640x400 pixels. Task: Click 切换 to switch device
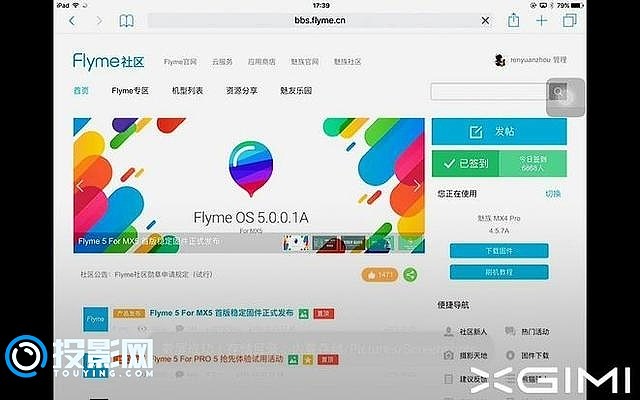click(553, 193)
